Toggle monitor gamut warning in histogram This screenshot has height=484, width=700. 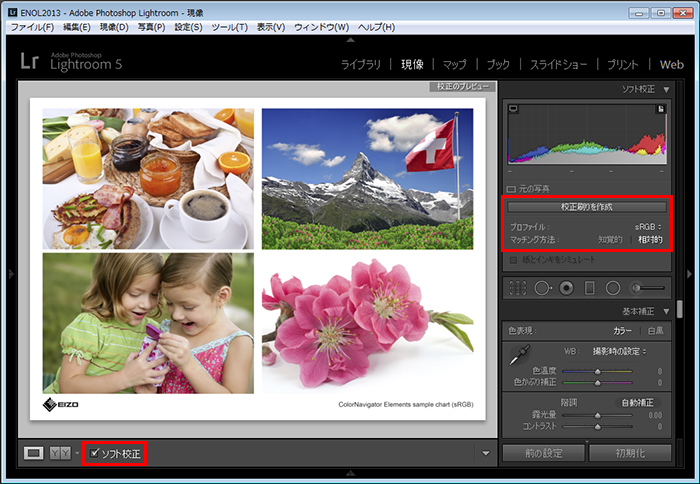(x=513, y=108)
